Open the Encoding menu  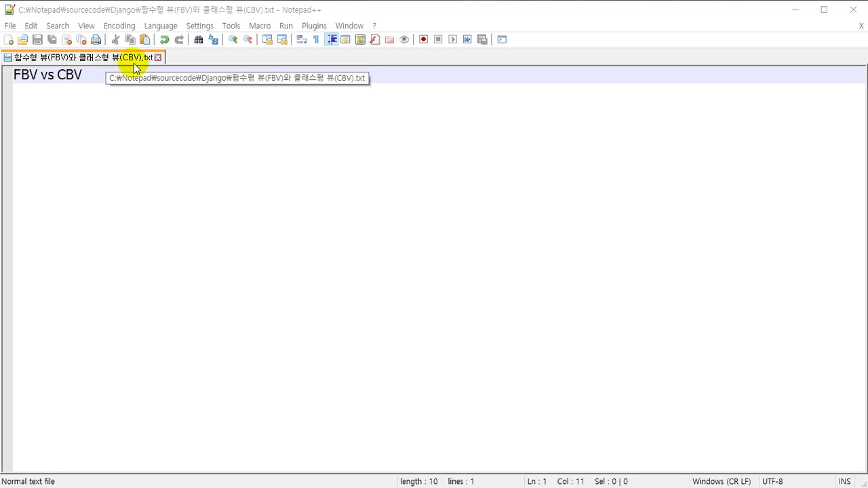tap(119, 26)
